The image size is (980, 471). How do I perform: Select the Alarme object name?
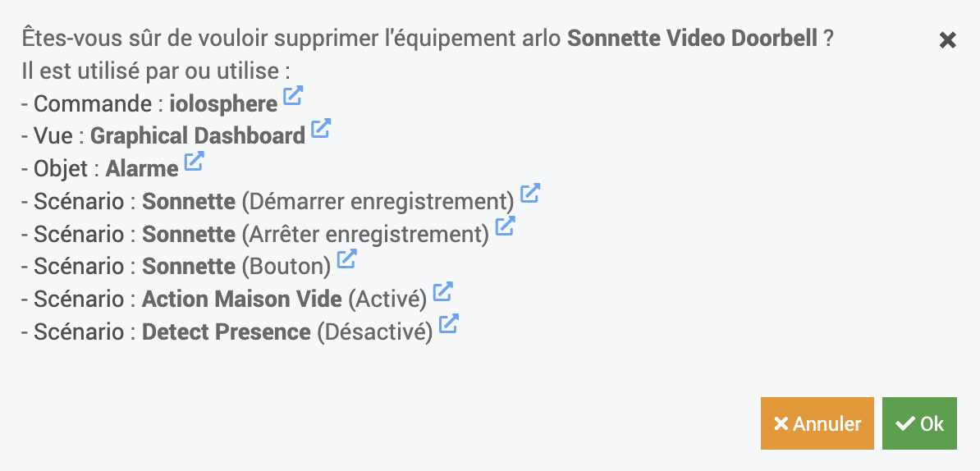coord(142,169)
